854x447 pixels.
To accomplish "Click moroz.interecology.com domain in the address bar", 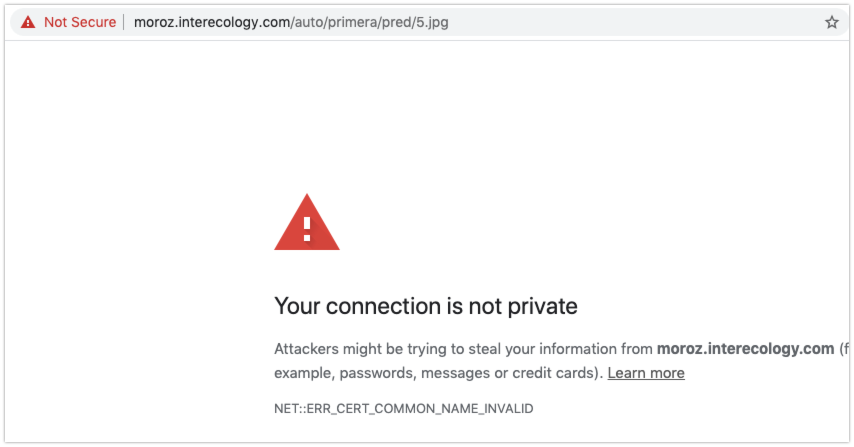I will 212,22.
